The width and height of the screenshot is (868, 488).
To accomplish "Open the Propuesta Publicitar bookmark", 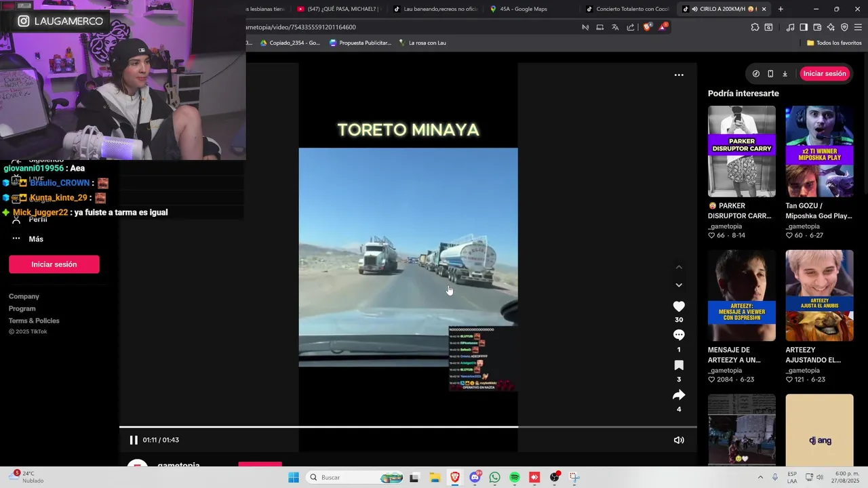I will (360, 43).
